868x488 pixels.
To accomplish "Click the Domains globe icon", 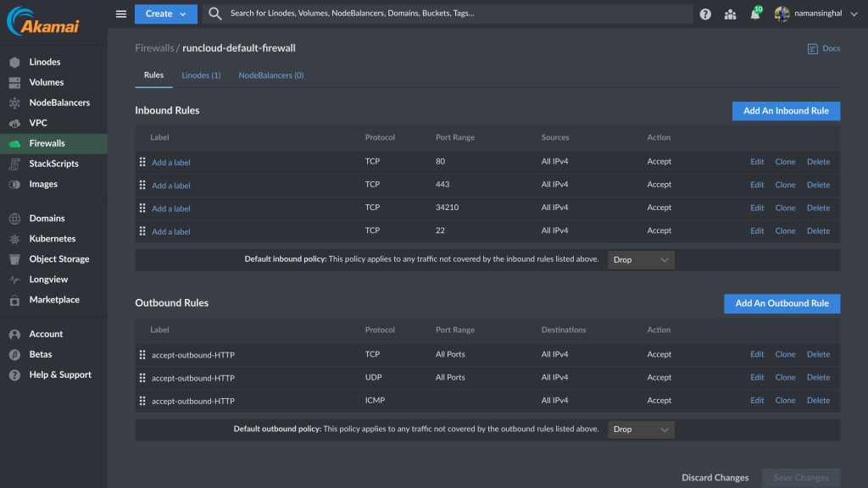I will click(15, 219).
